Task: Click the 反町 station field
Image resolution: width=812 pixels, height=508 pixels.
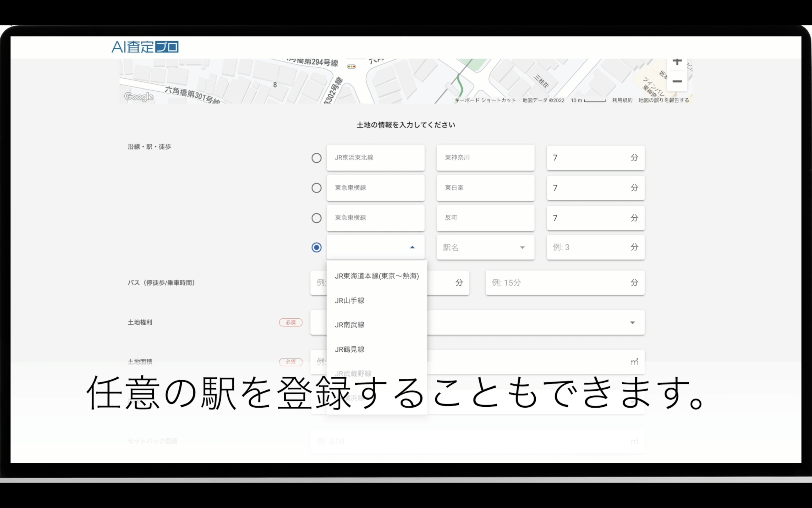Action: pos(485,218)
